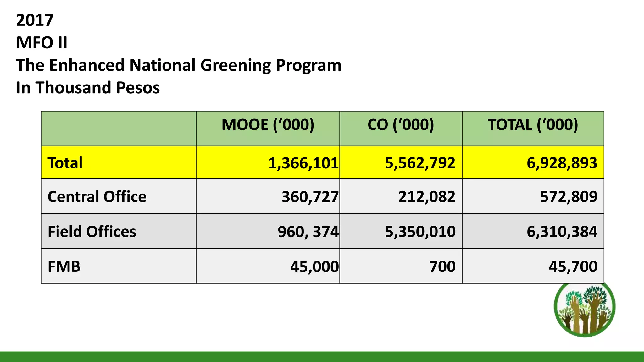Select the TOTAL ('000) column header
This screenshot has height=362, width=644.
tap(533, 125)
